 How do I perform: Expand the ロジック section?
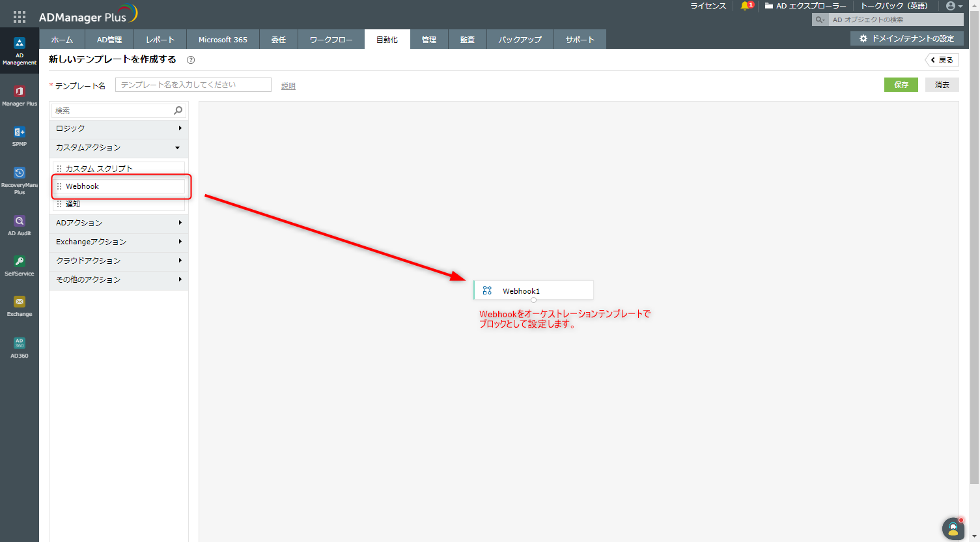(119, 129)
